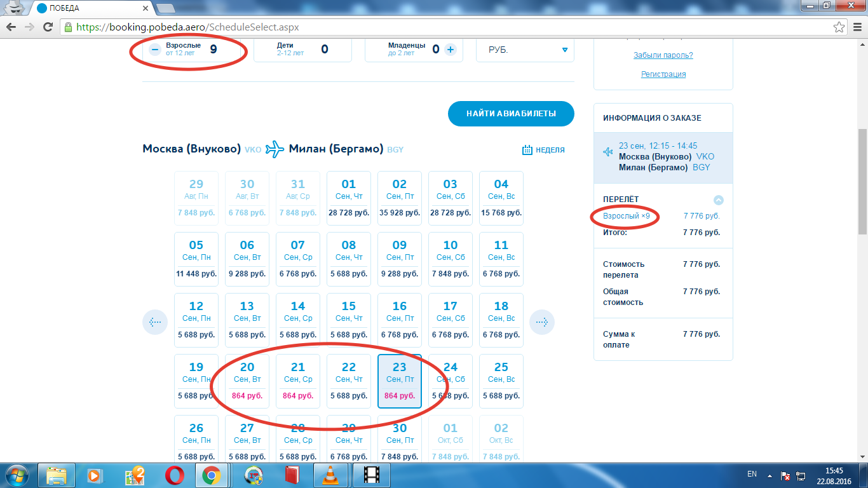Open the РУБ. currency dropdown
868x488 pixels.
(x=525, y=50)
